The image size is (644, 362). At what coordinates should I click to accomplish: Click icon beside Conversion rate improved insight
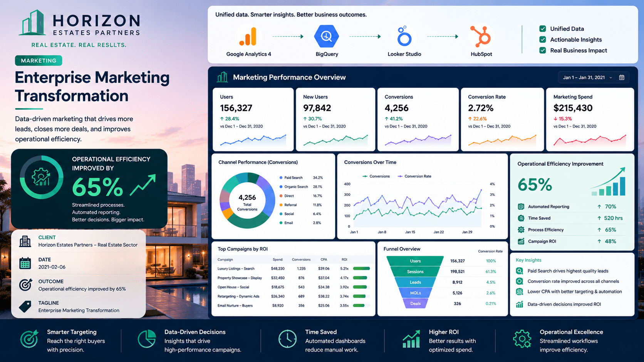520,281
